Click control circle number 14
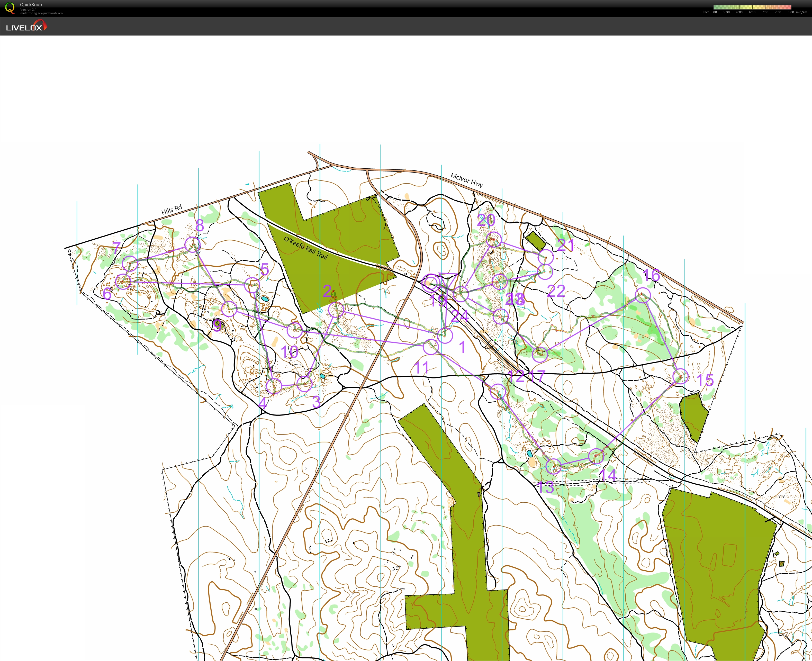This screenshot has width=812, height=661. 596,456
